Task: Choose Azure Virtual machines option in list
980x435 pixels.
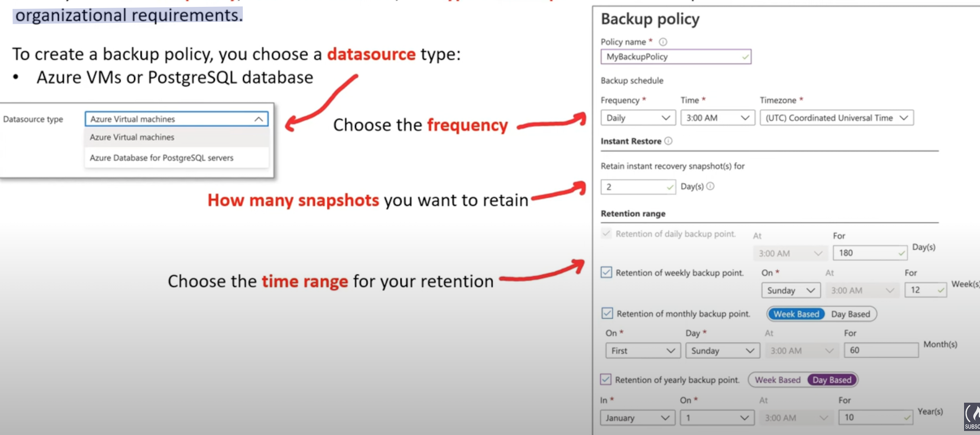Action: (177, 137)
